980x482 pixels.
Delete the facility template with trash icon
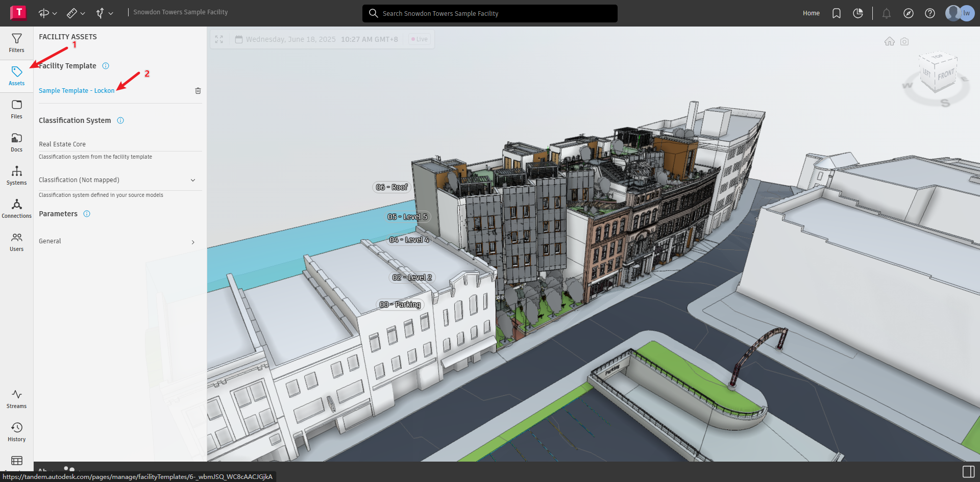pos(198,91)
